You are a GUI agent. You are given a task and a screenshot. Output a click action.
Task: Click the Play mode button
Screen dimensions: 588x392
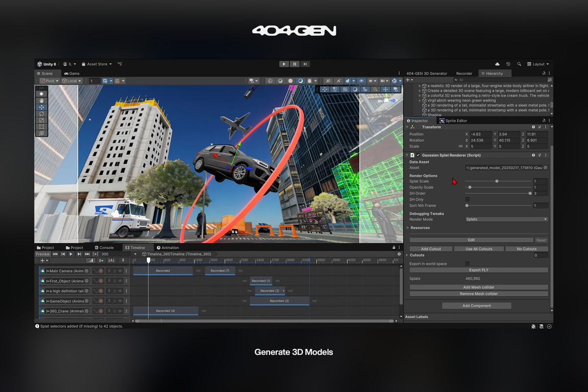click(284, 64)
